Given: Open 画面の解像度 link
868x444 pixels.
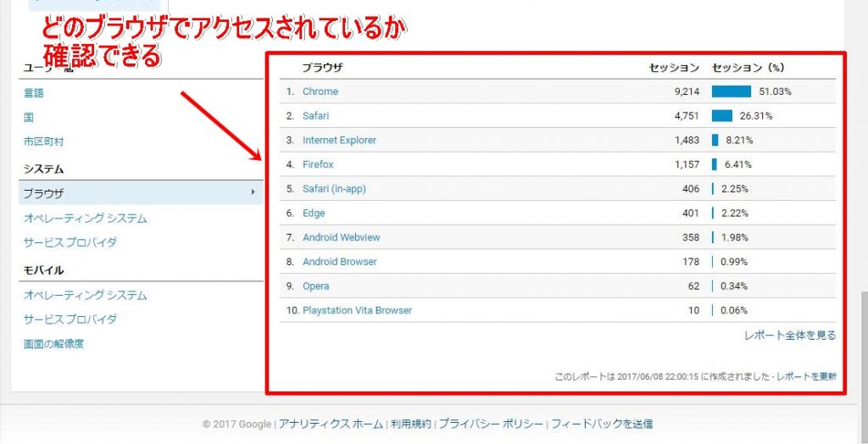Looking at the screenshot, I should click(53, 344).
